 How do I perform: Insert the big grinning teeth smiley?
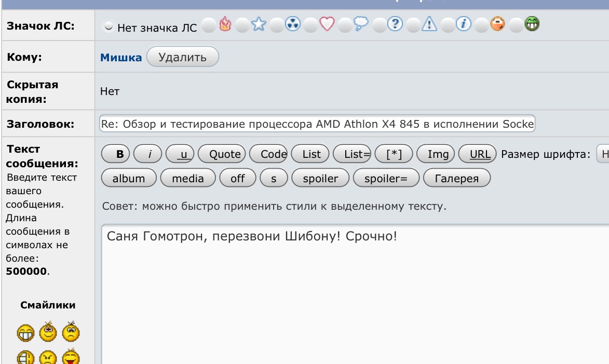25,333
